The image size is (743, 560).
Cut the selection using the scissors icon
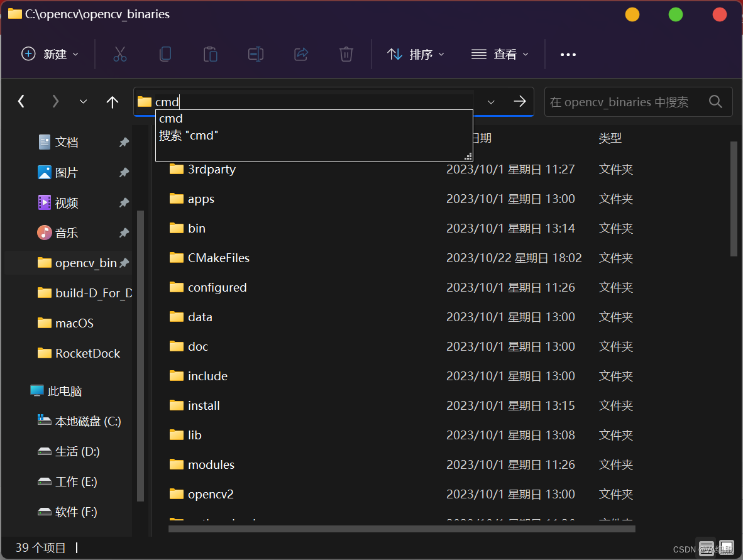pyautogui.click(x=120, y=54)
